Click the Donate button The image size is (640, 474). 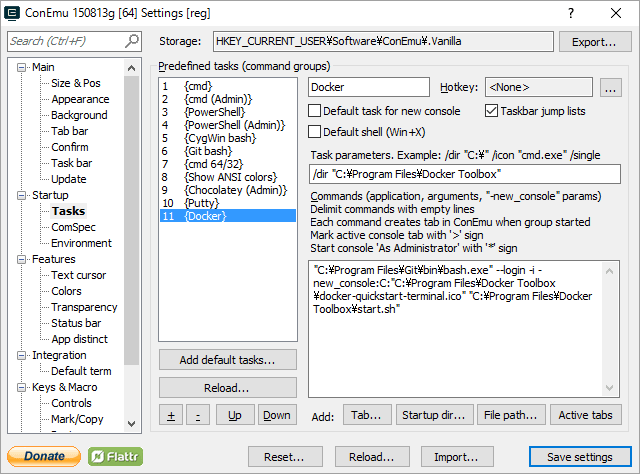tap(44, 456)
